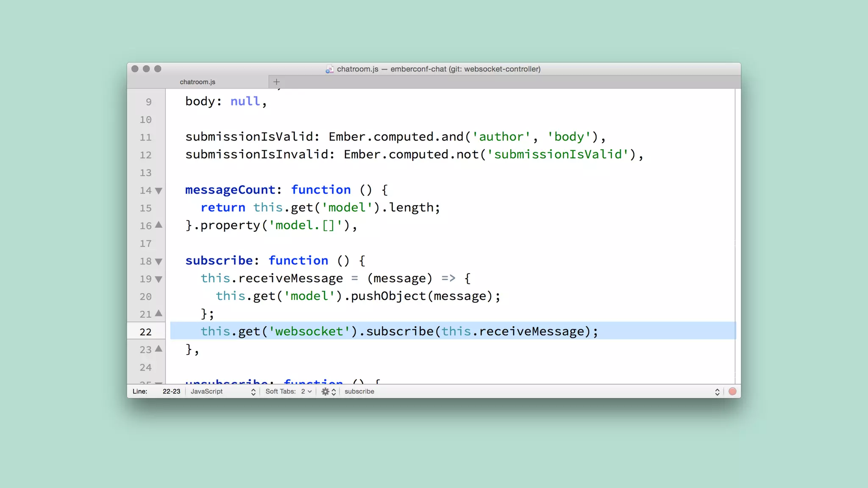Click the fold end marker on line 23
Viewport: 868px width, 488px height.
coord(159,349)
